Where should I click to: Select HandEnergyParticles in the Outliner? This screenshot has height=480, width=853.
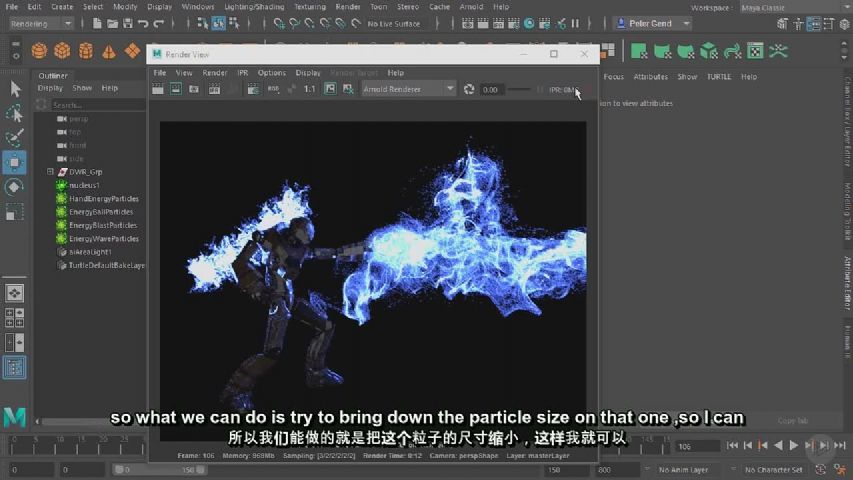(x=103, y=199)
